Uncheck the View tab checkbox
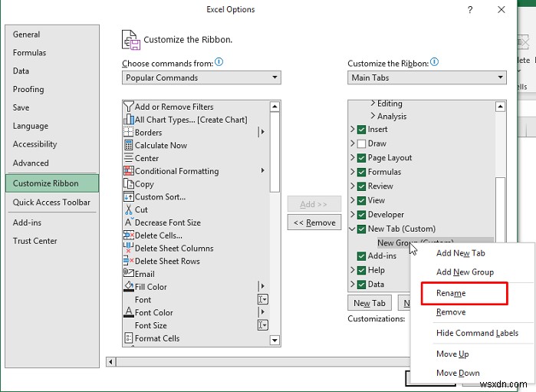Screen dimensions: 536x392 click(x=361, y=200)
